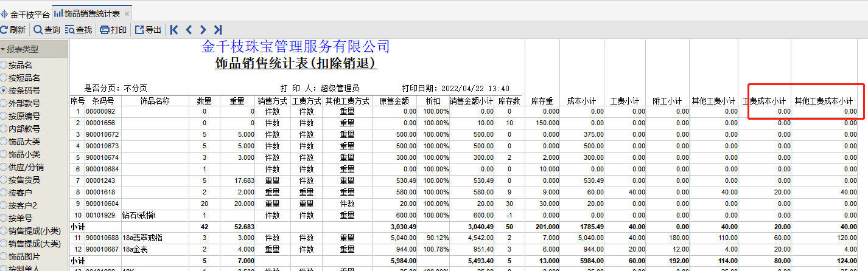The width and height of the screenshot is (868, 271).
Task: Go to the first page
Action: [x=174, y=30]
